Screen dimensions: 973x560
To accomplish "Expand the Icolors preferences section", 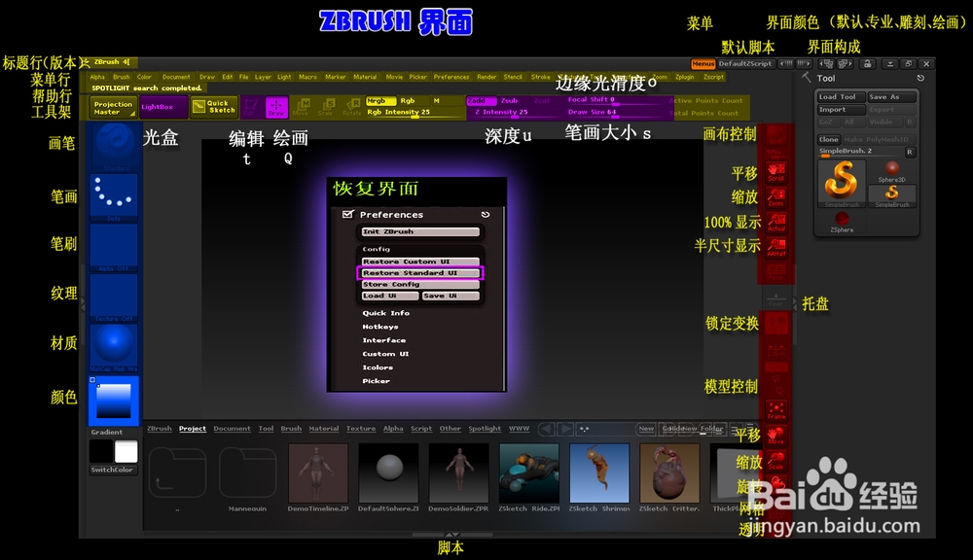I will click(x=378, y=367).
